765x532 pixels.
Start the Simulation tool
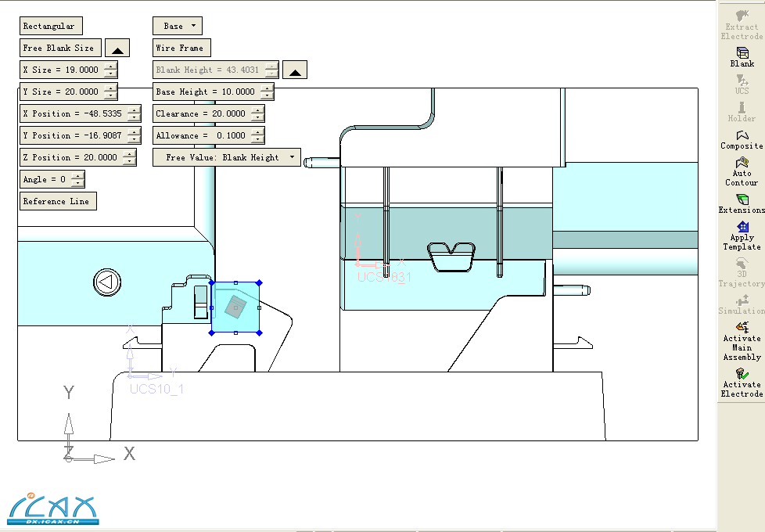742,300
